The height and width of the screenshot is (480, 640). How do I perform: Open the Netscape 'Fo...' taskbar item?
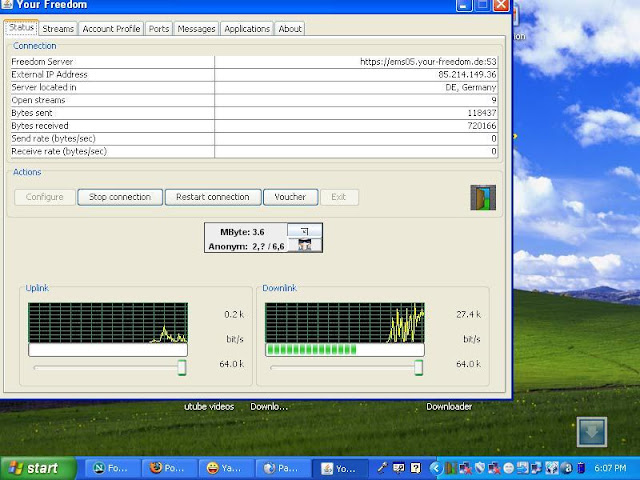click(113, 468)
